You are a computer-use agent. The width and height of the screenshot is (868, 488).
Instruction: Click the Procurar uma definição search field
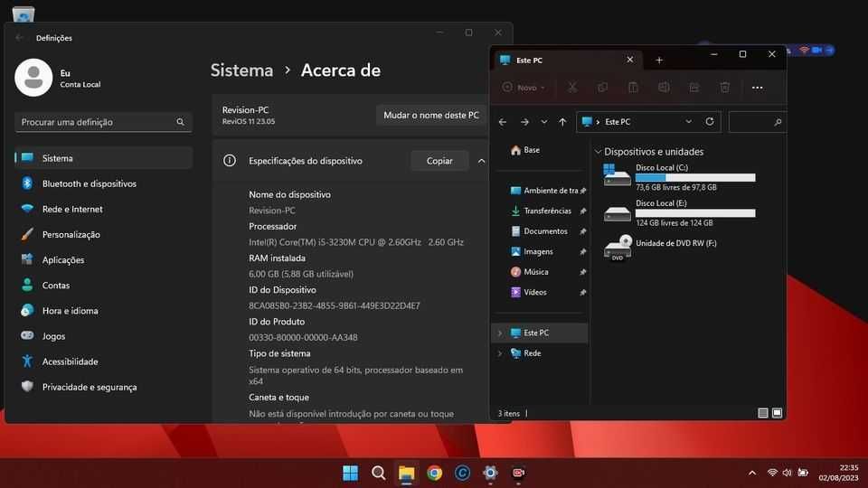tap(103, 122)
